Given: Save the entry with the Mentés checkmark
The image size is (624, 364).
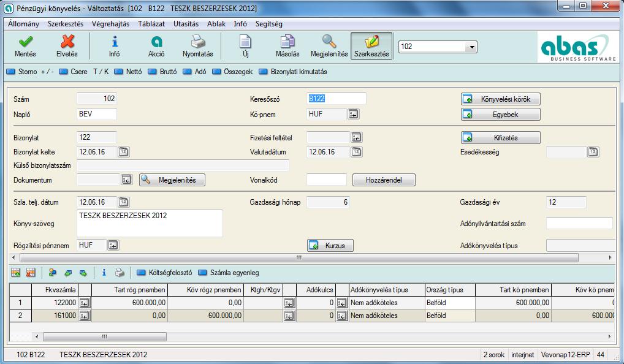Looking at the screenshot, I should click(25, 46).
